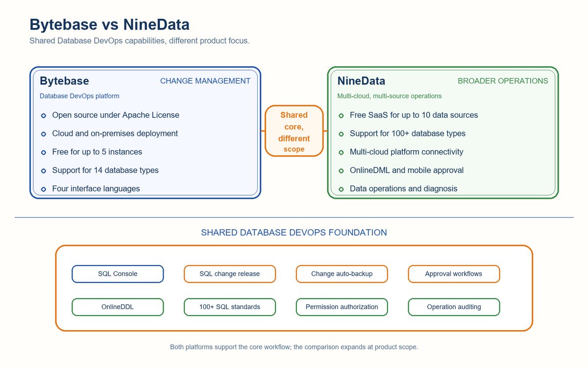Screen dimensions: 588x368
Task: Click 'Database DevOps platform' text
Action: [x=79, y=96]
